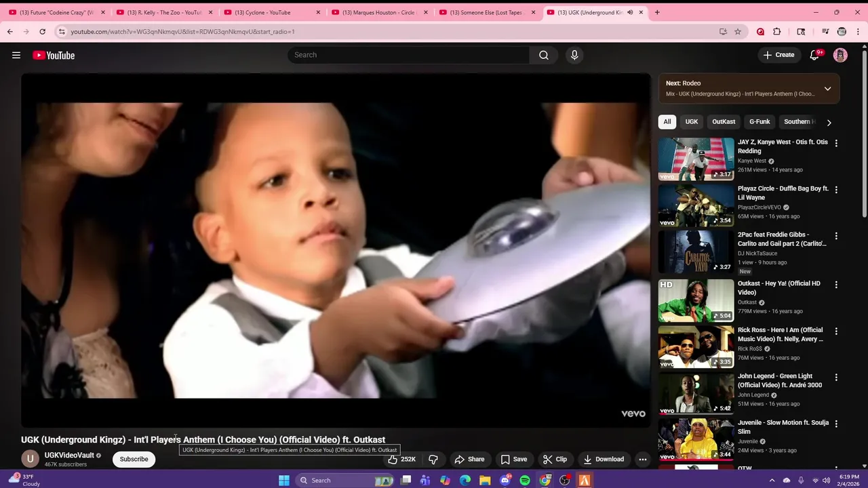Dislike the video
The width and height of the screenshot is (868, 488).
point(433,460)
